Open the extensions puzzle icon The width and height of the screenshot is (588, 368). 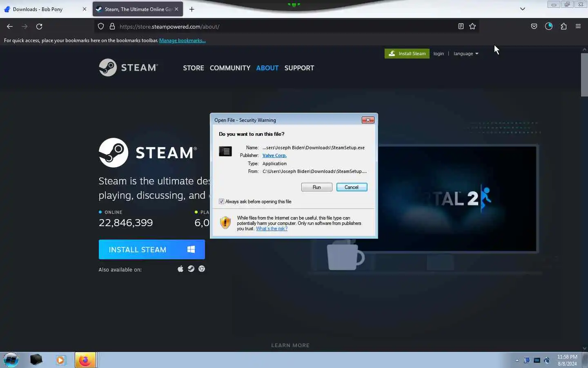(x=563, y=27)
